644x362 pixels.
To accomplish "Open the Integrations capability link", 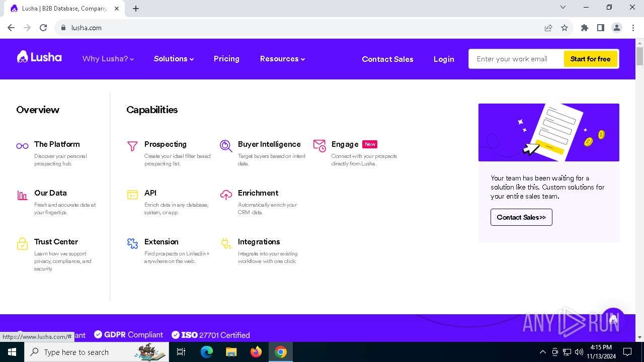I will 259,242.
